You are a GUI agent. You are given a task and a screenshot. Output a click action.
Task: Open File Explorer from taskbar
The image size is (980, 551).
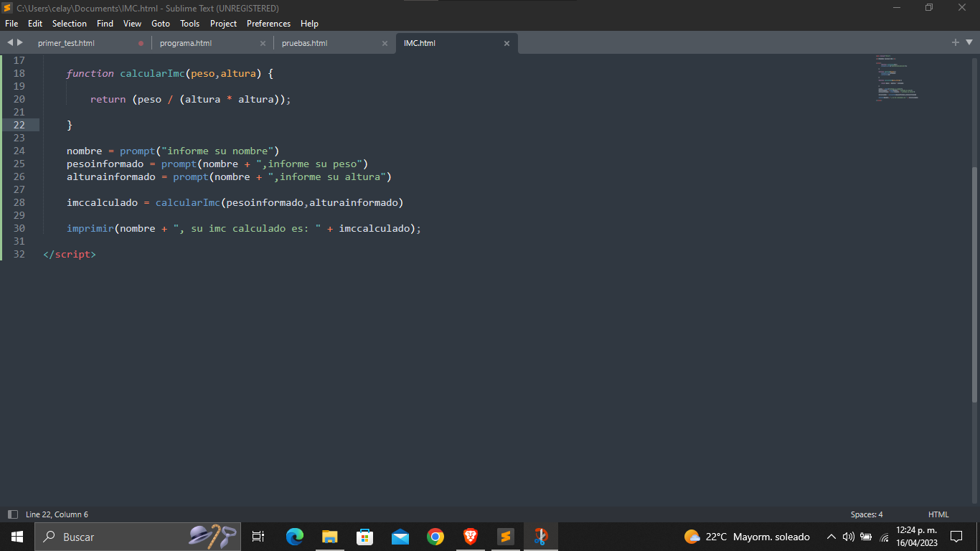(x=329, y=537)
